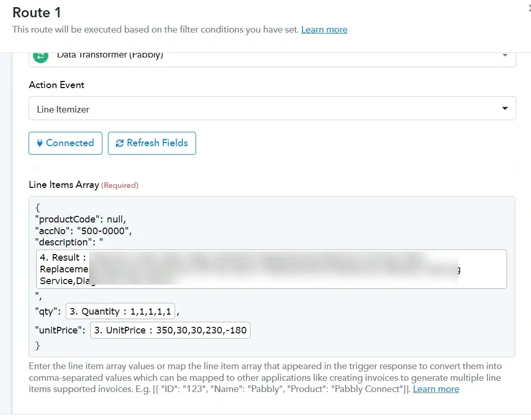Click the accNo "500-0000" line
The width and height of the screenshot is (531, 420).
coord(83,231)
